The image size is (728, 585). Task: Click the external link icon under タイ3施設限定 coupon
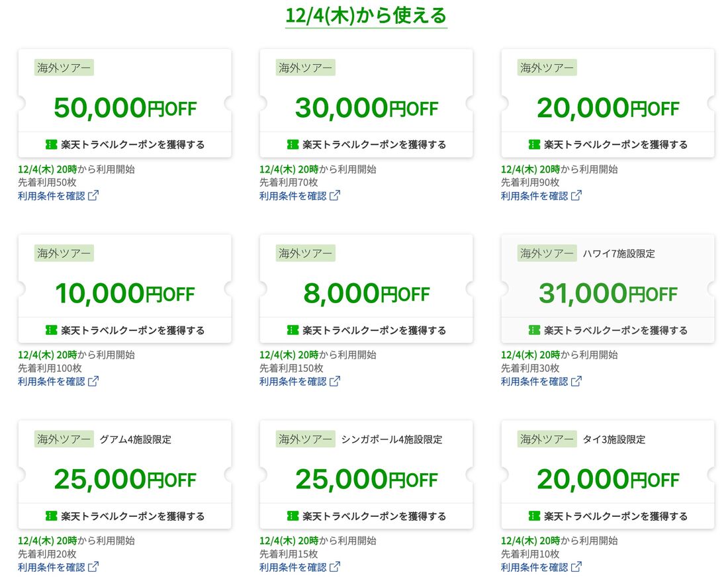[578, 566]
